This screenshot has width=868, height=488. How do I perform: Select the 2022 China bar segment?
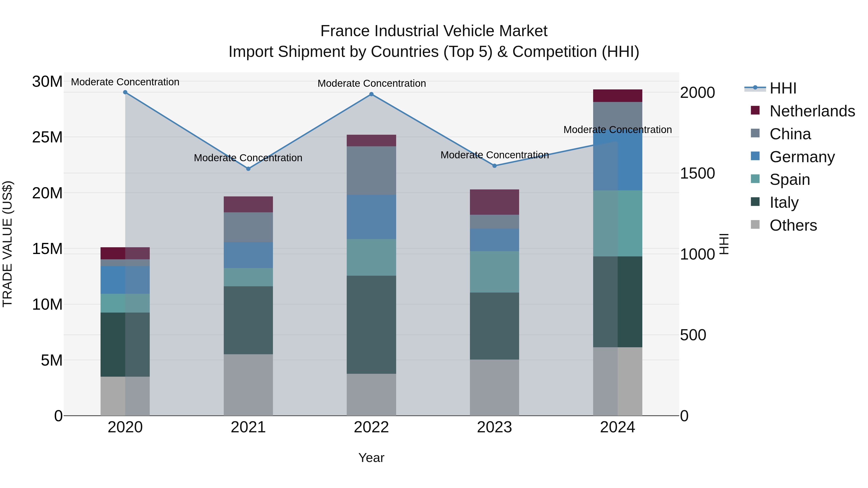point(371,170)
